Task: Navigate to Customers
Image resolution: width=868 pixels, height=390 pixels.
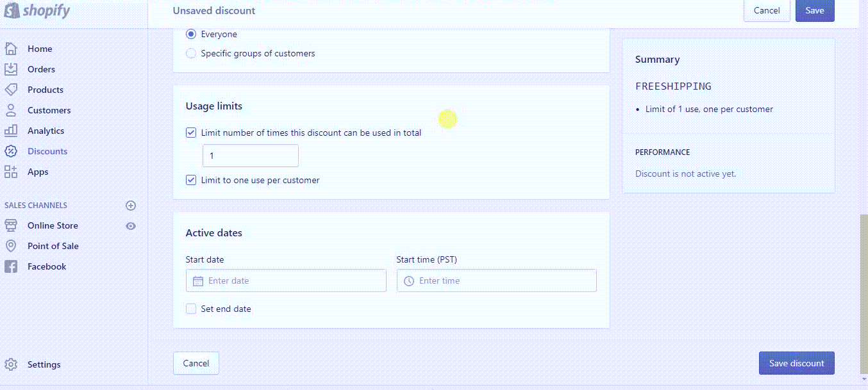Action: pos(49,110)
